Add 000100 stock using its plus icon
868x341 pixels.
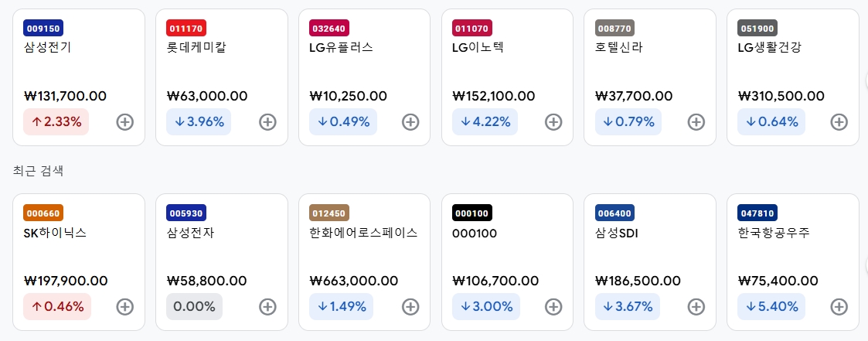(553, 307)
